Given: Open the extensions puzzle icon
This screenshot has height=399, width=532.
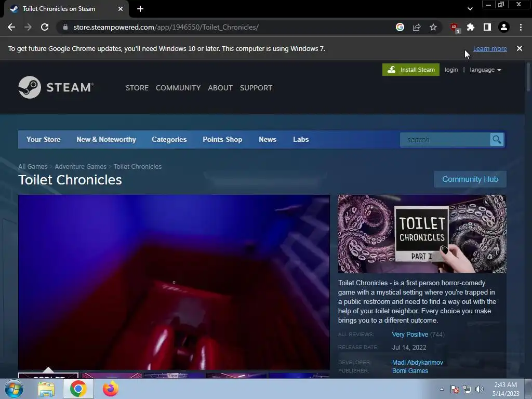Looking at the screenshot, I should 471,27.
